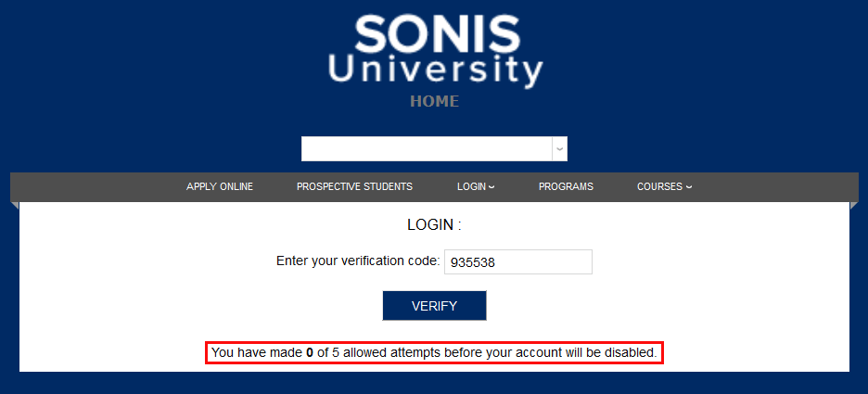
Task: Click the large "SONIS" logo text
Action: [436, 33]
